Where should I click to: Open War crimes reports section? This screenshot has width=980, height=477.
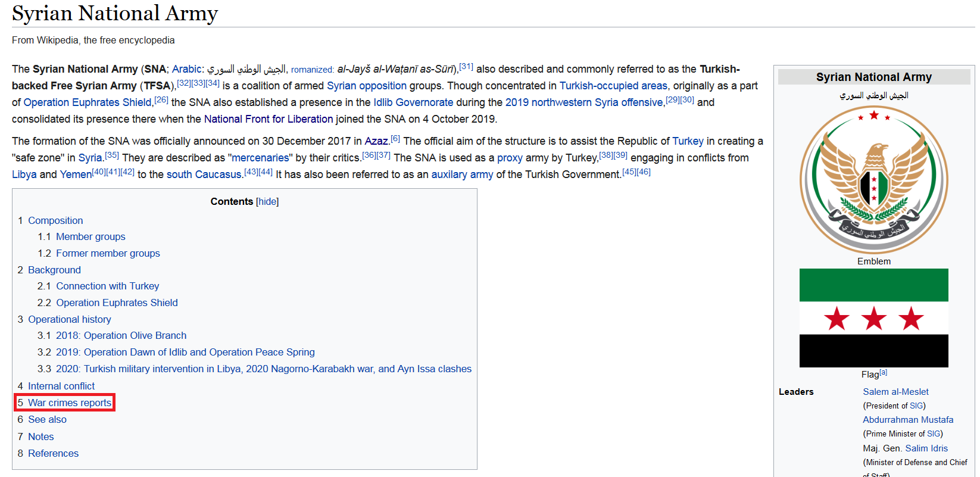pos(70,403)
